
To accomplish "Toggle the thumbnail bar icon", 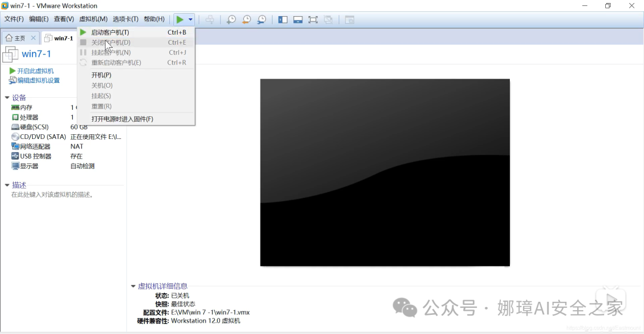I will [298, 19].
